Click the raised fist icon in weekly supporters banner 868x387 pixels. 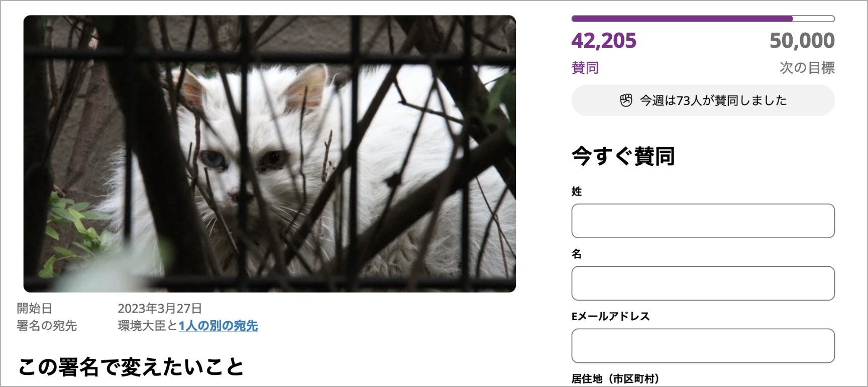[x=626, y=101]
